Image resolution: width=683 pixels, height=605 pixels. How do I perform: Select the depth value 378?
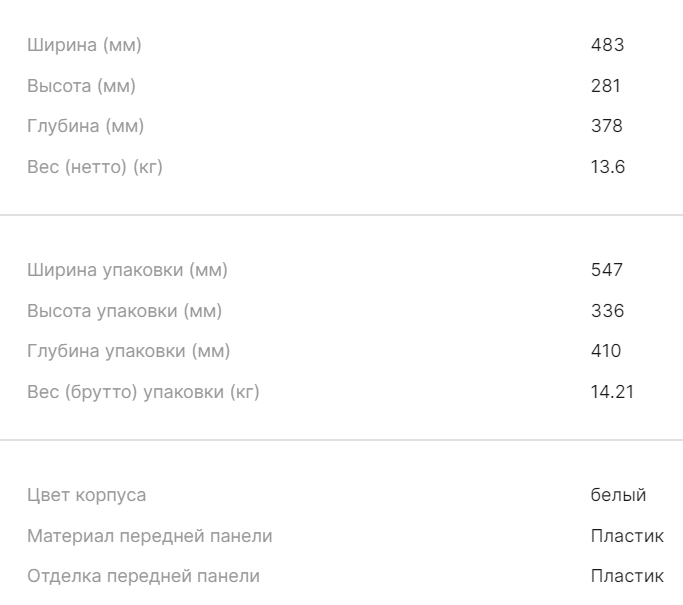tap(607, 126)
